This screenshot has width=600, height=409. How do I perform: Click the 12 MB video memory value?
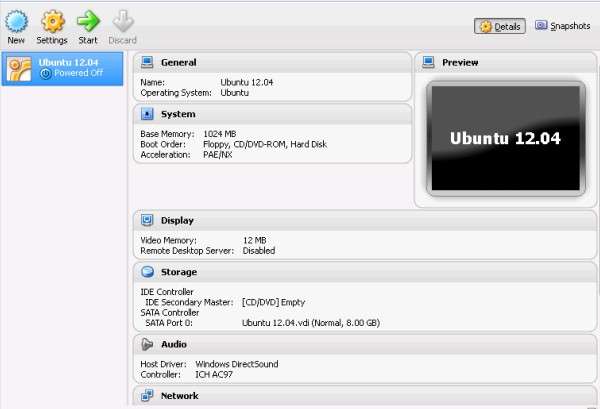click(x=254, y=240)
